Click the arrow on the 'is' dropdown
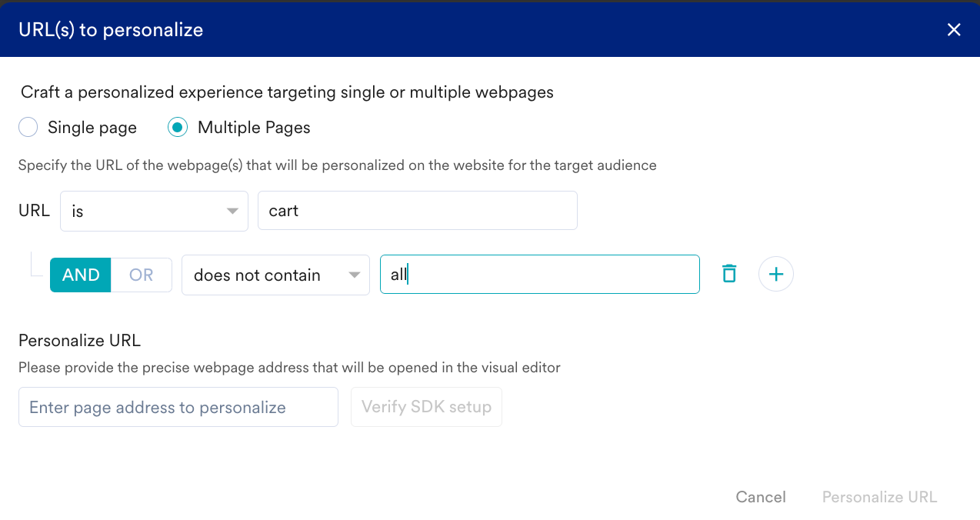Screen dimensions: 980x520 click(x=232, y=212)
